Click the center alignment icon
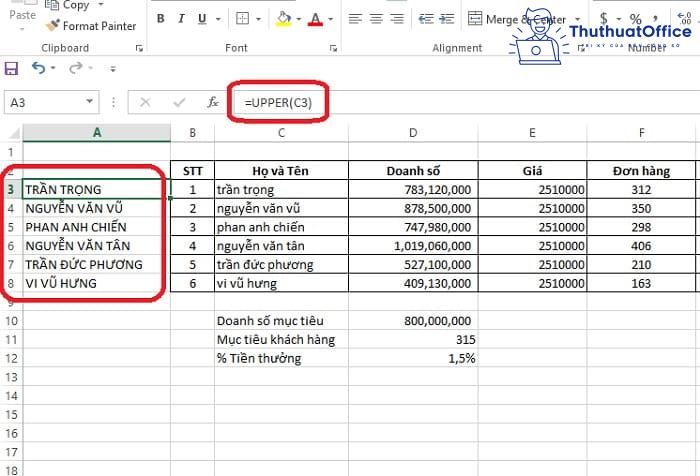Viewport: 700px width, 476px height. [x=376, y=19]
